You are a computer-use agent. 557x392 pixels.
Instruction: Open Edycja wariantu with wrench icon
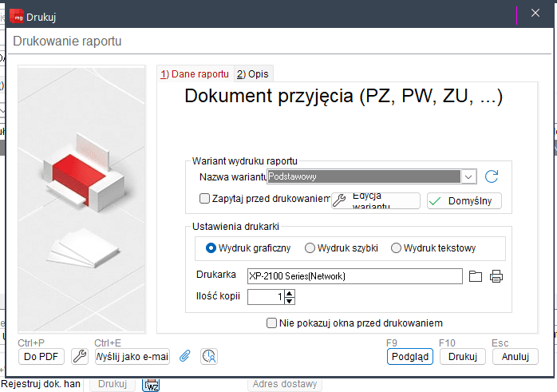375,200
